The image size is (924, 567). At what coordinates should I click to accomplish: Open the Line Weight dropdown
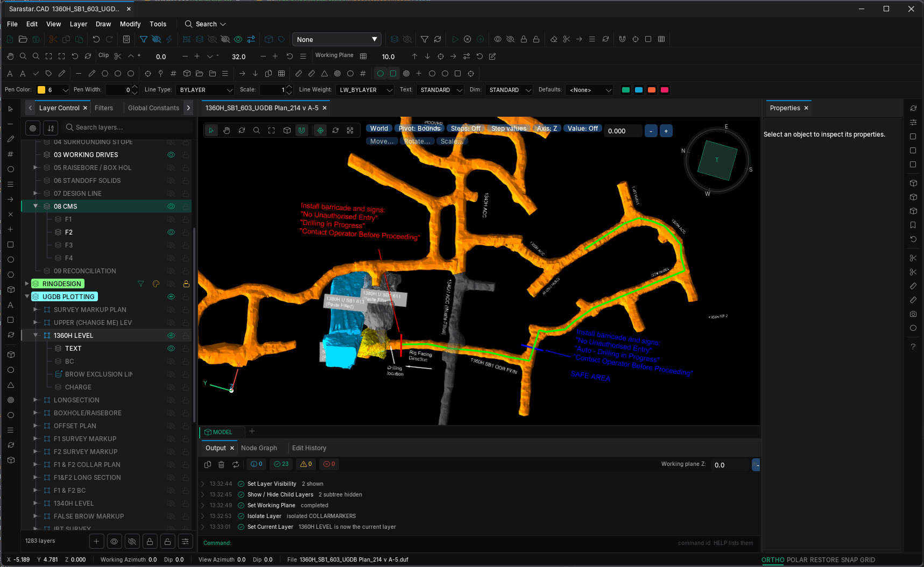pyautogui.click(x=365, y=90)
